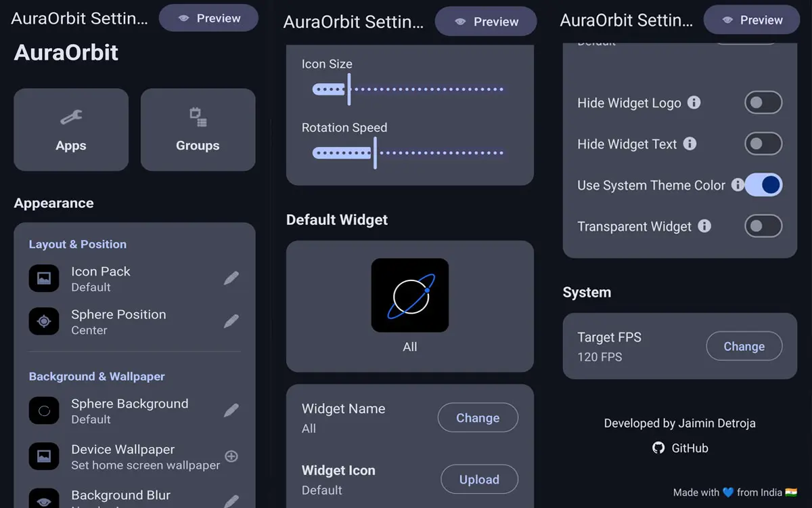Open the GitHub link
The image size is (812, 508).
tap(680, 448)
